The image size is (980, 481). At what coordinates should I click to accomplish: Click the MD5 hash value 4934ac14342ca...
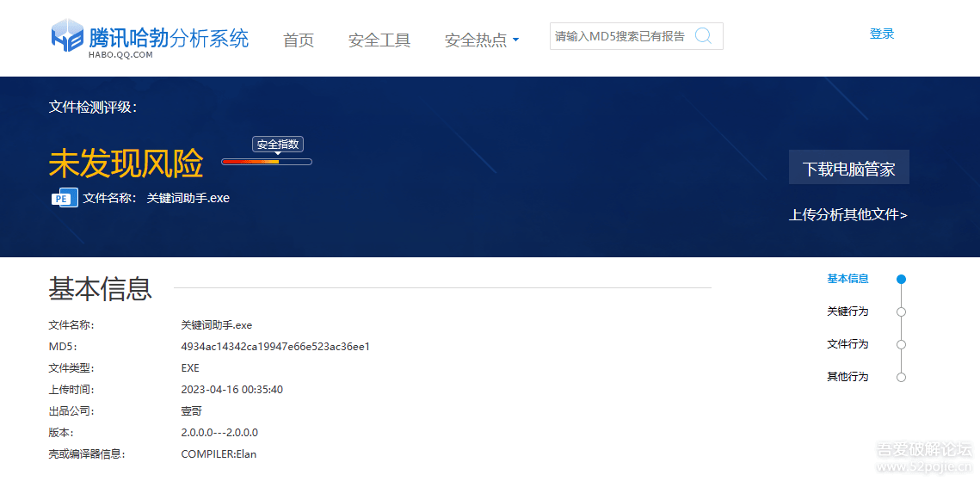[275, 346]
